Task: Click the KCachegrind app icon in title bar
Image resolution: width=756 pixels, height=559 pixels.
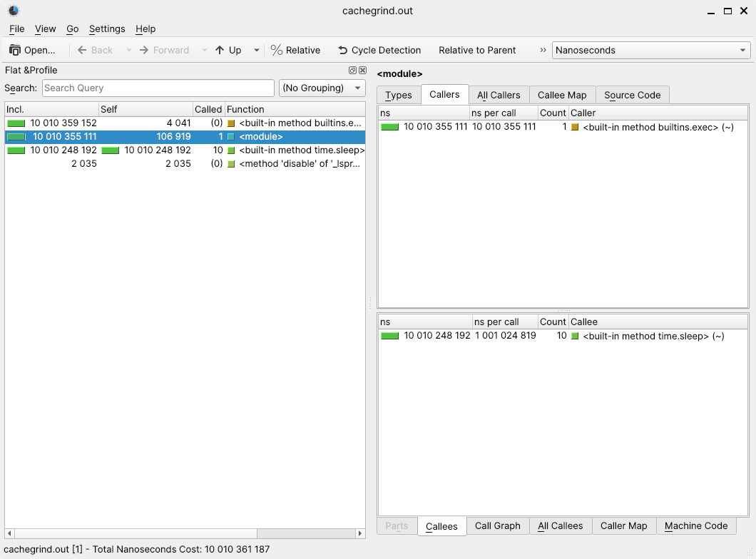Action: 14,11
